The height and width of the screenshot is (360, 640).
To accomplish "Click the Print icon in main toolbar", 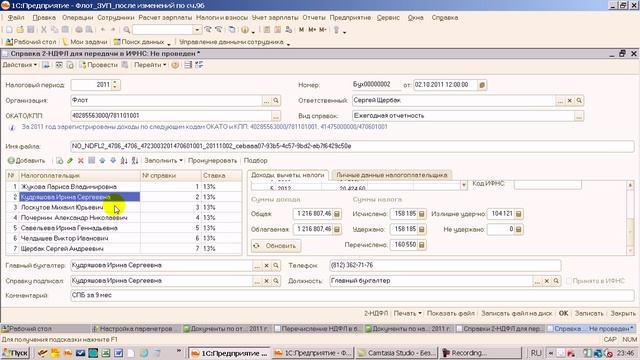I will click(78, 30).
